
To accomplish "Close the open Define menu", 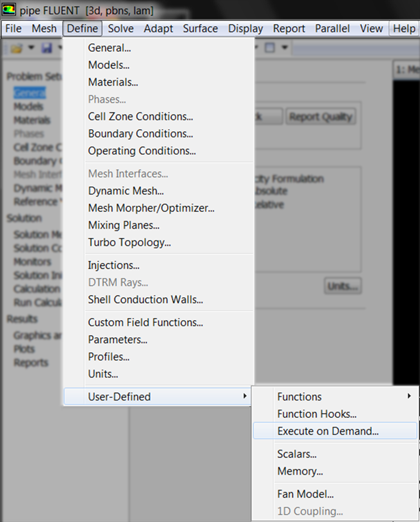I will (83, 29).
